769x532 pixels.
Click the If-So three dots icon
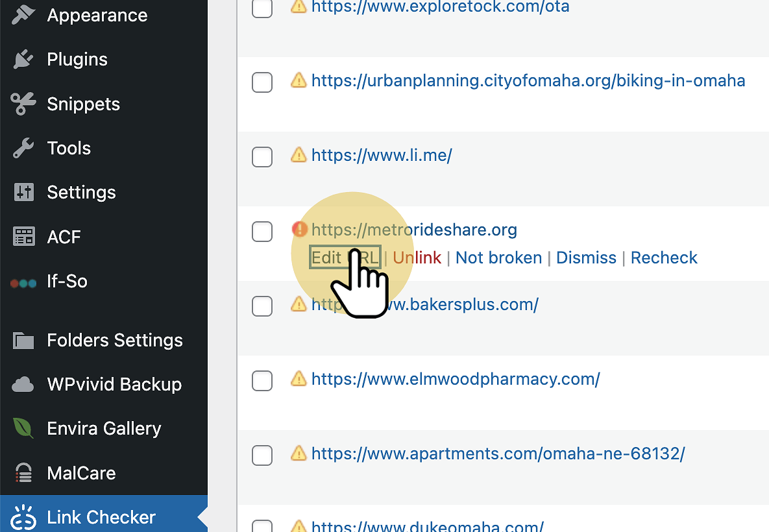tap(23, 282)
